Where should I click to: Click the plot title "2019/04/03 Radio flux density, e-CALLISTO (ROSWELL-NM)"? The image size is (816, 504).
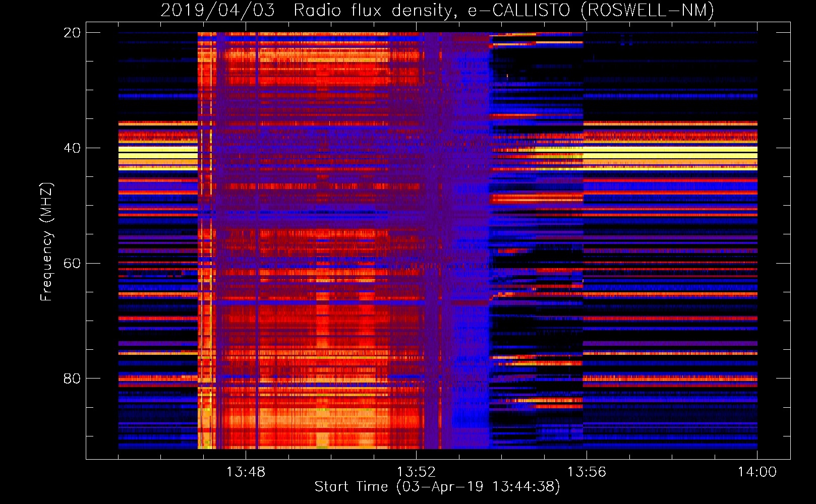click(x=437, y=11)
